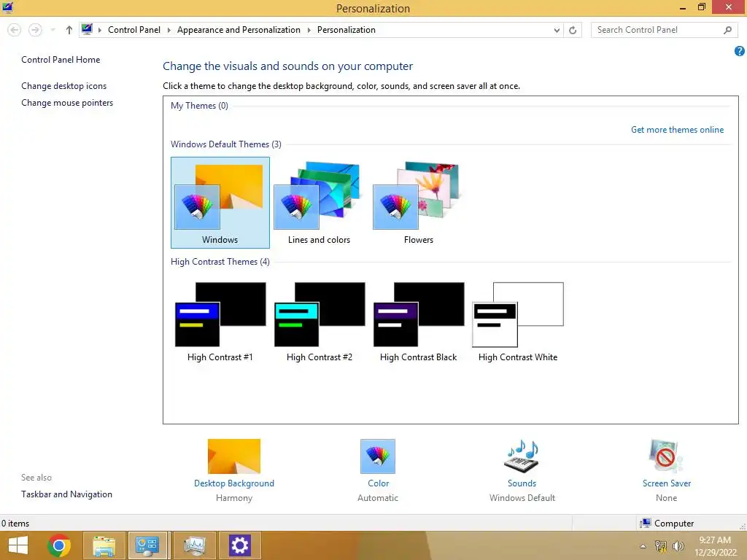Refresh the Personalization window
This screenshot has height=560, width=747.
(573, 30)
